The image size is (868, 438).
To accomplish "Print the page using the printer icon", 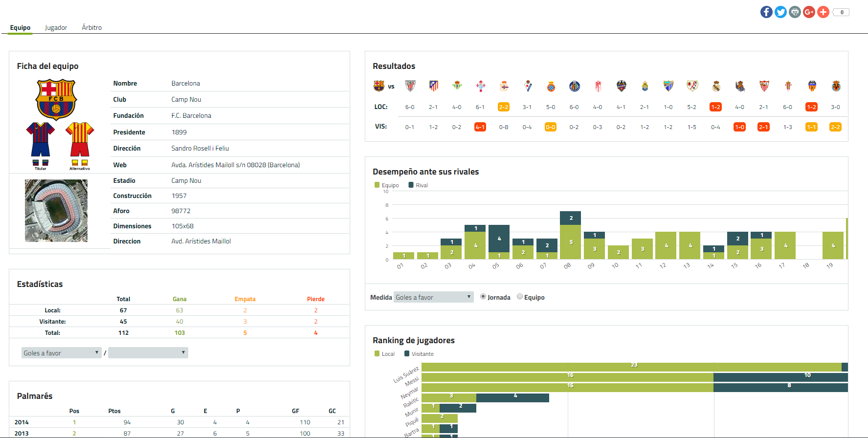I will [795, 12].
